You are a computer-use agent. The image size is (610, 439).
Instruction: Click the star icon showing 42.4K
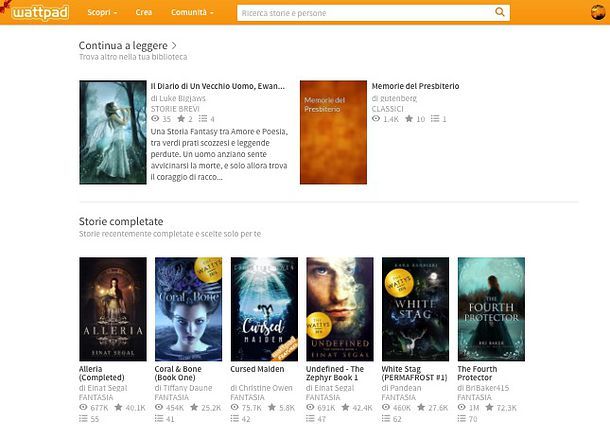[345, 407]
